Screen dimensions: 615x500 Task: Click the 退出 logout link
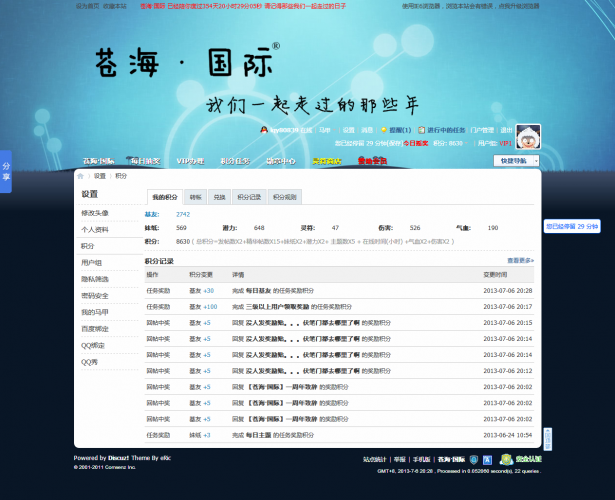[x=506, y=130]
